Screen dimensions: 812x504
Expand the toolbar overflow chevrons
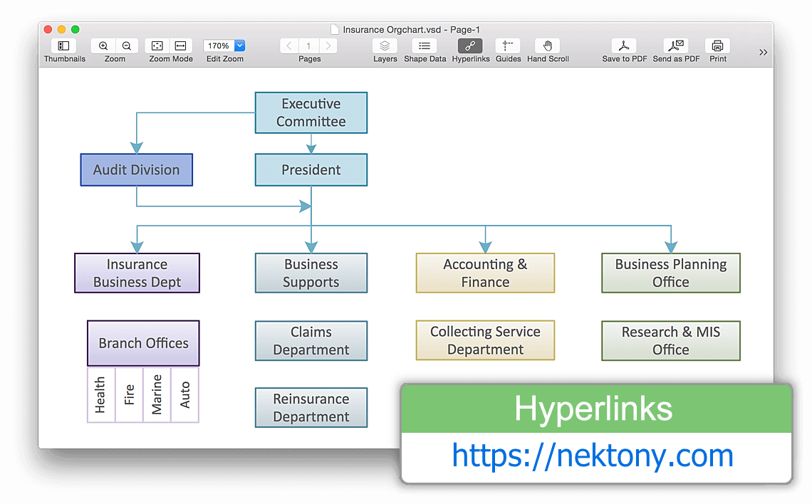[763, 52]
